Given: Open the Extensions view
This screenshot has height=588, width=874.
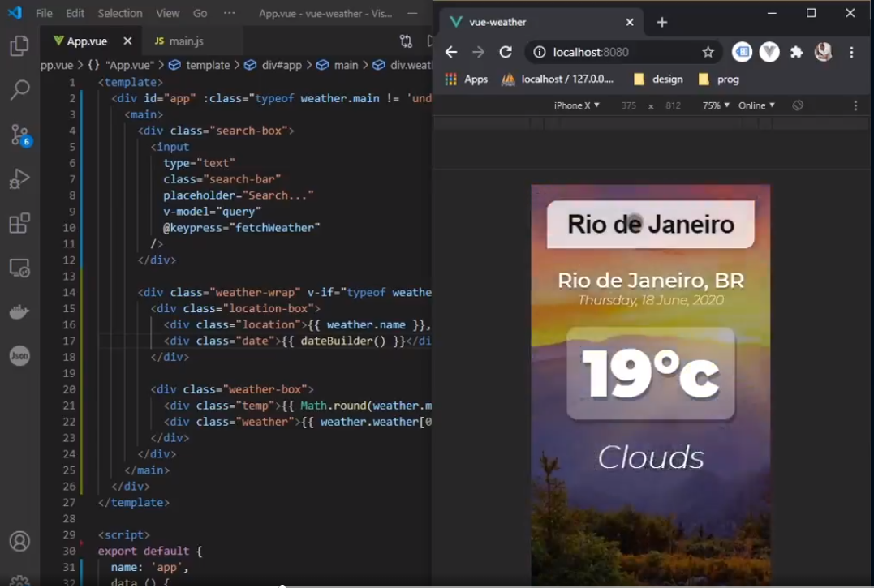Looking at the screenshot, I should tap(19, 223).
